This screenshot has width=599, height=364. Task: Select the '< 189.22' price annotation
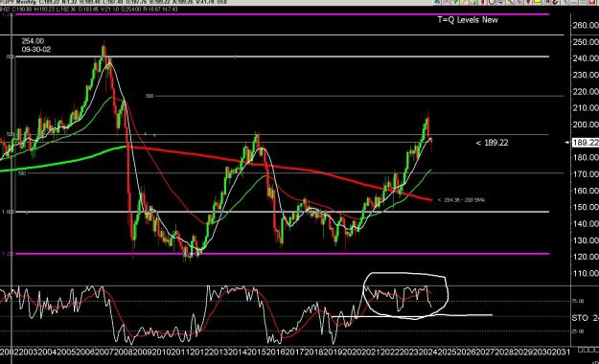pos(492,143)
